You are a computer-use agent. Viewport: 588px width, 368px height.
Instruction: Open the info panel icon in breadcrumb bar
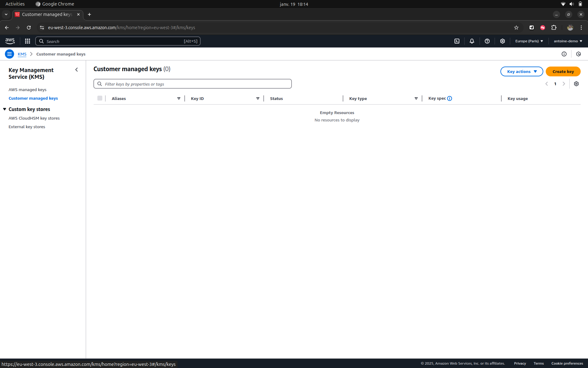pos(564,54)
